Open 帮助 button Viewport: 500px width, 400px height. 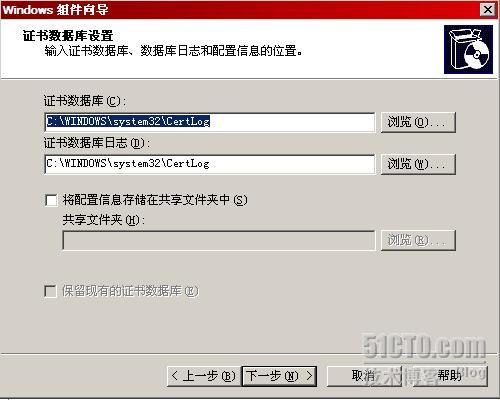coord(450,376)
